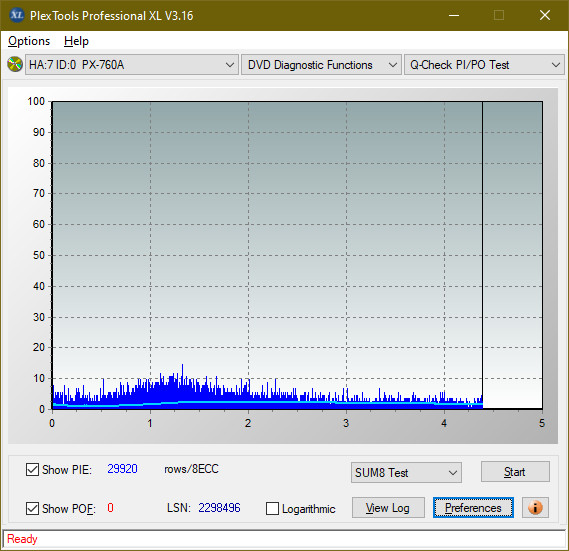Expand the DVD Diagnostic Functions dropdown

pos(321,65)
